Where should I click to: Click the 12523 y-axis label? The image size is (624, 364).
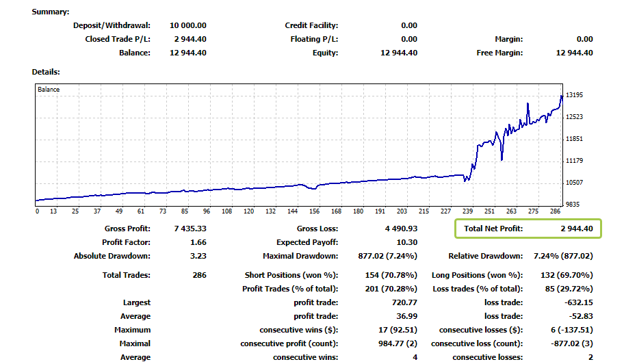point(574,117)
